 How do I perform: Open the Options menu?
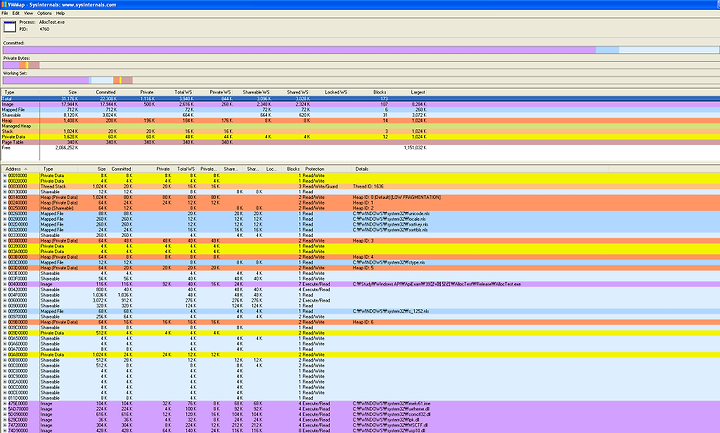pos(45,13)
